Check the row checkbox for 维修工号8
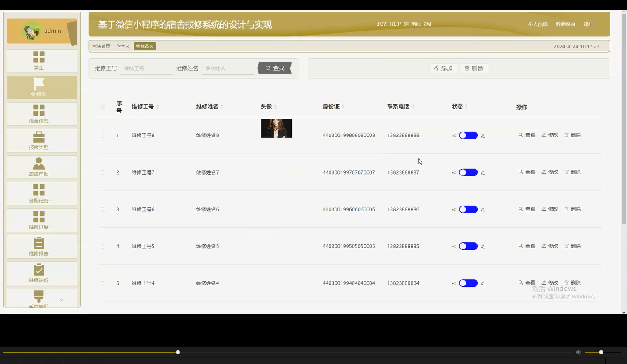Screen dimensions: 627x364 click(103, 136)
